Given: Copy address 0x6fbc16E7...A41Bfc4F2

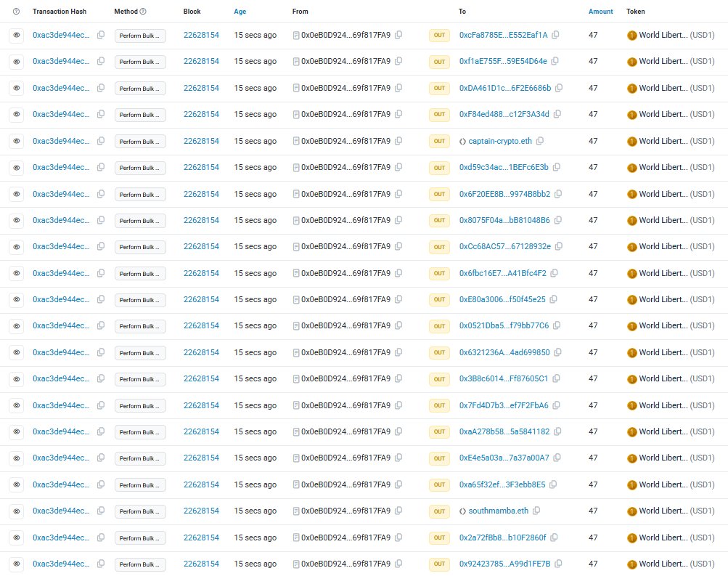Looking at the screenshot, I should pos(555,273).
